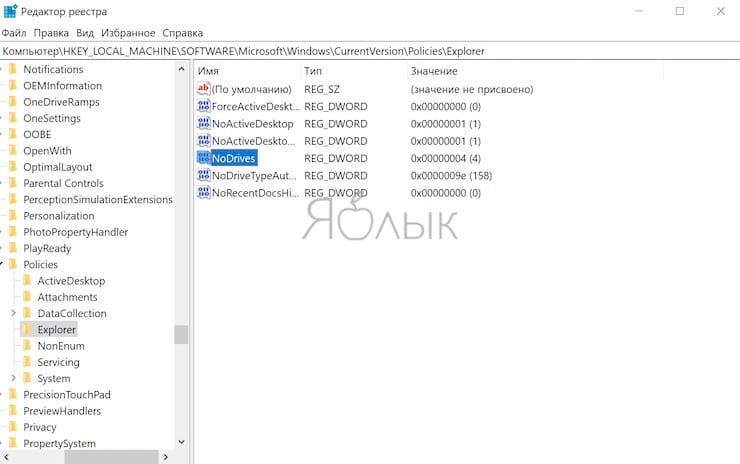Image resolution: width=740 pixels, height=464 pixels.
Task: Click the (По умолчанию) string value icon
Action: point(203,89)
